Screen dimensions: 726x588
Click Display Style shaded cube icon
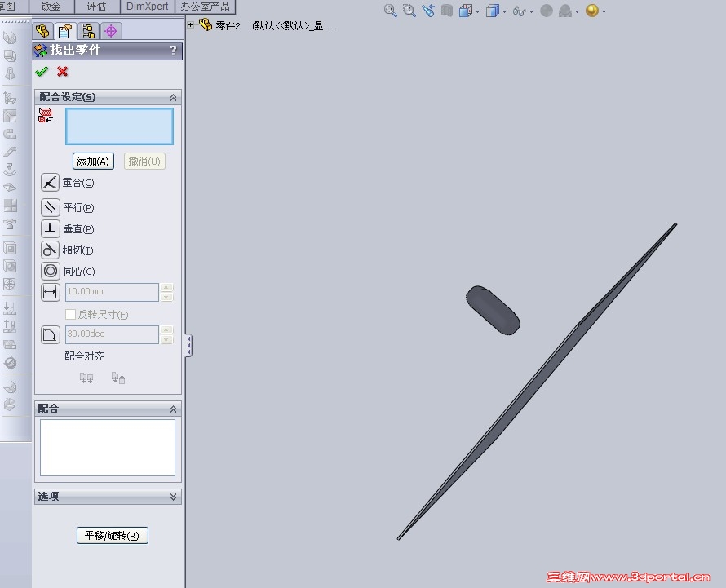(x=492, y=11)
